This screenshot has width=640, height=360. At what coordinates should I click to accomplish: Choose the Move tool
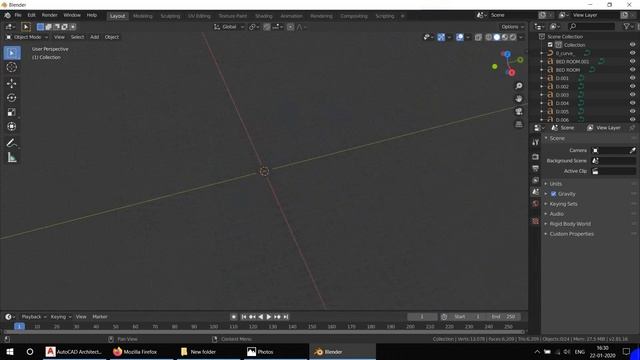(x=12, y=83)
